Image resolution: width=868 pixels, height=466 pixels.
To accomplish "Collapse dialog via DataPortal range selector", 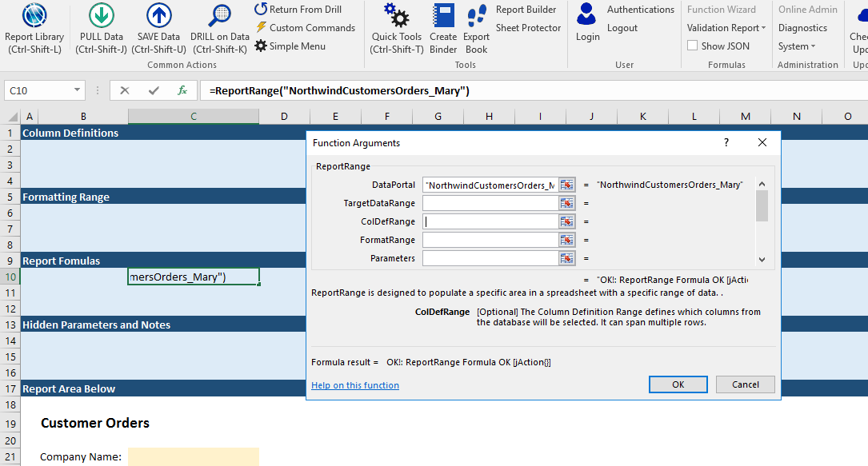I will pos(567,185).
